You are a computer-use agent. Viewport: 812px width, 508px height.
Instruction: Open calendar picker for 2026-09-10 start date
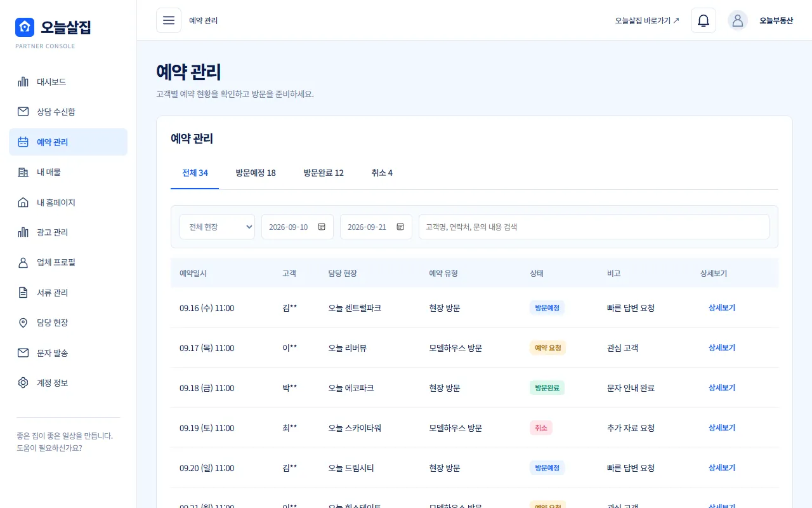(x=322, y=227)
